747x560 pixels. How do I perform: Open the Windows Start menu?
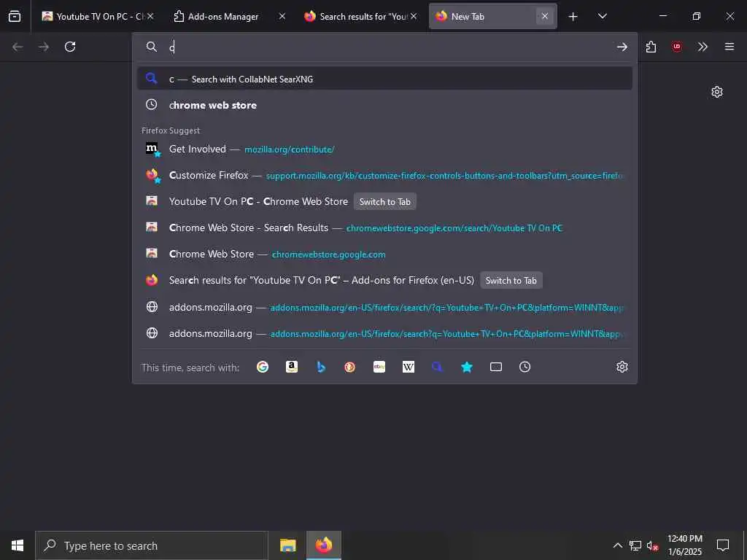coord(18,545)
